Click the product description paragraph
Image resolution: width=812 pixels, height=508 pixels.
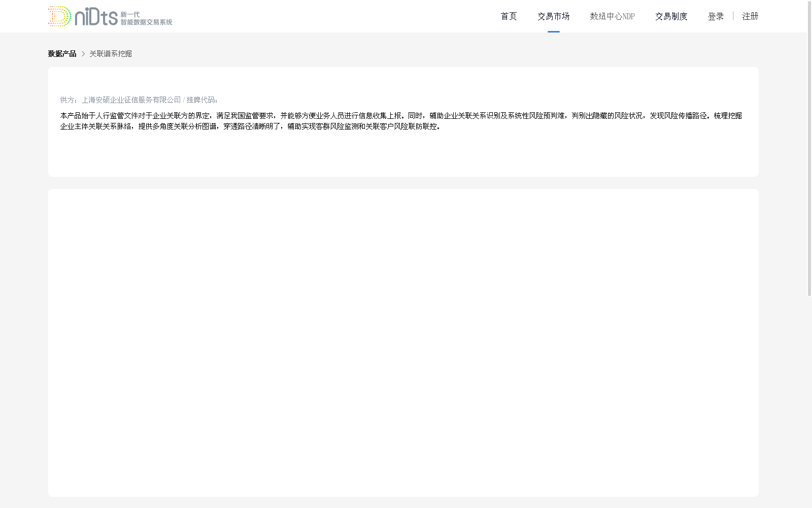pos(401,121)
